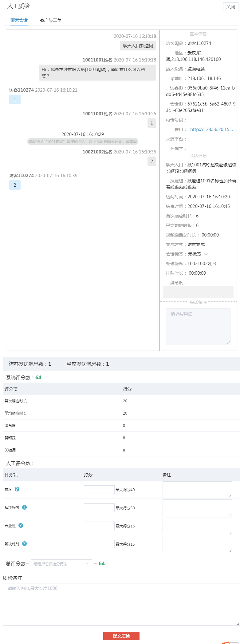Screen dimensions: 240x644
Task: Click 赞和踩 score row
Action: (121, 438)
